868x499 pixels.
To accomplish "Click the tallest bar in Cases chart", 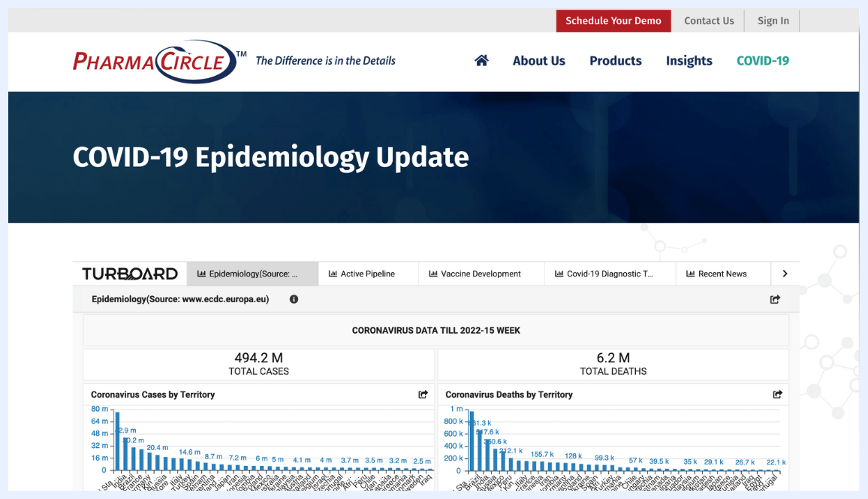I will pos(117,441).
